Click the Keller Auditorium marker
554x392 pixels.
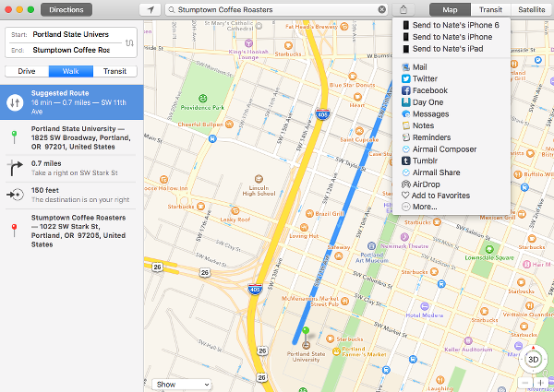pos(468,340)
